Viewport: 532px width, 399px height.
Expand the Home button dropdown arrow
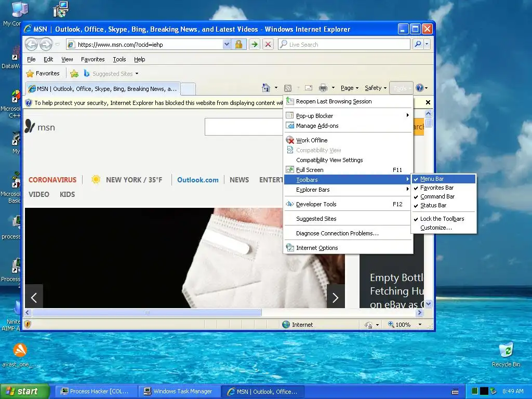coord(276,88)
